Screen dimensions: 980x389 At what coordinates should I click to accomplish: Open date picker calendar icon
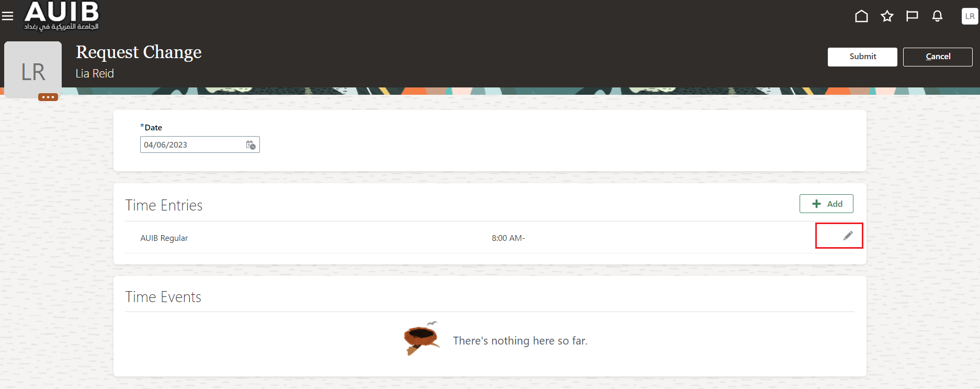[x=251, y=145]
